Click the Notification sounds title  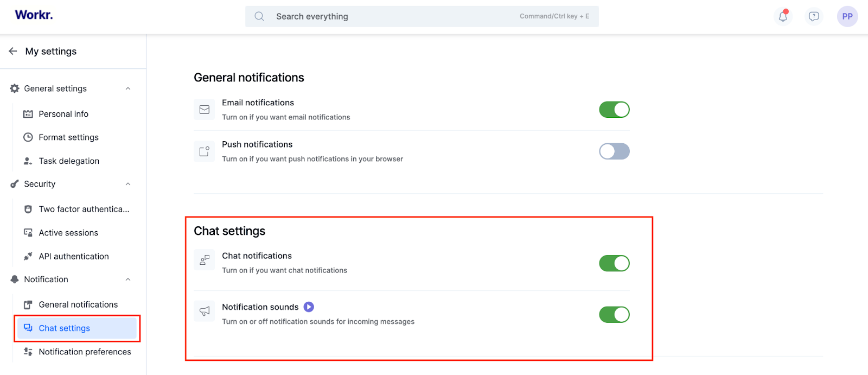[260, 307]
